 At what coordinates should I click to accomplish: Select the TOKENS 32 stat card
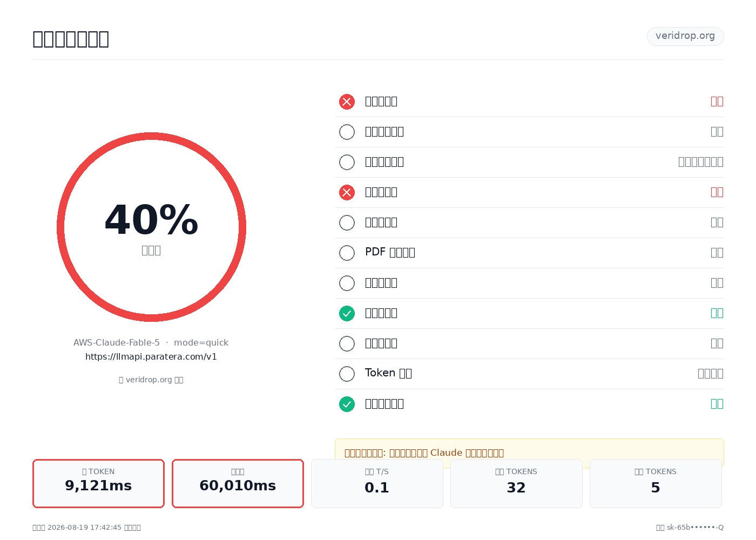(516, 483)
